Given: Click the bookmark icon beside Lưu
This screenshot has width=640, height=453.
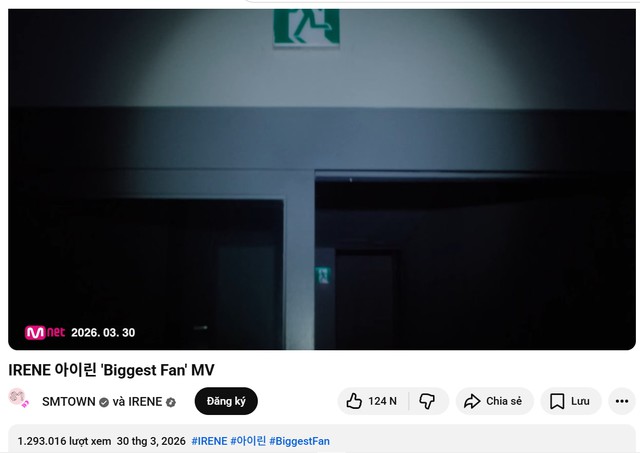Looking at the screenshot, I should pyautogui.click(x=557, y=401).
